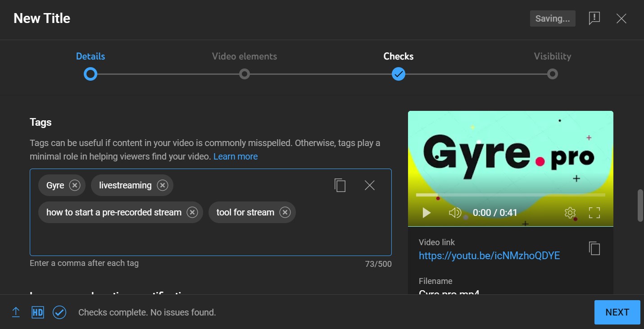Screen dimensions: 644x329
Task: Open the youtu.be video link
Action: [x=490, y=256]
